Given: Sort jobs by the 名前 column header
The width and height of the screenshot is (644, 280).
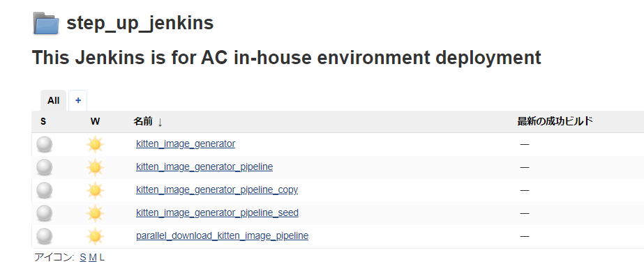Looking at the screenshot, I should 143,122.
